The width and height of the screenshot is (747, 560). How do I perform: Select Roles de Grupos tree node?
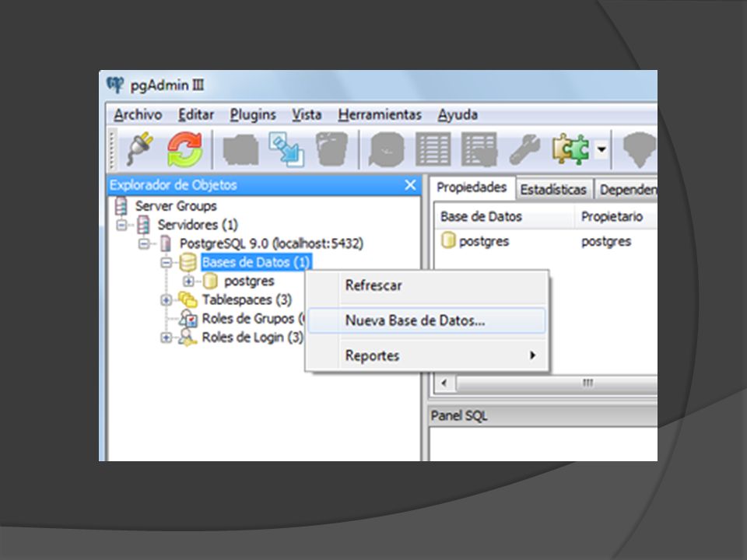tap(252, 318)
